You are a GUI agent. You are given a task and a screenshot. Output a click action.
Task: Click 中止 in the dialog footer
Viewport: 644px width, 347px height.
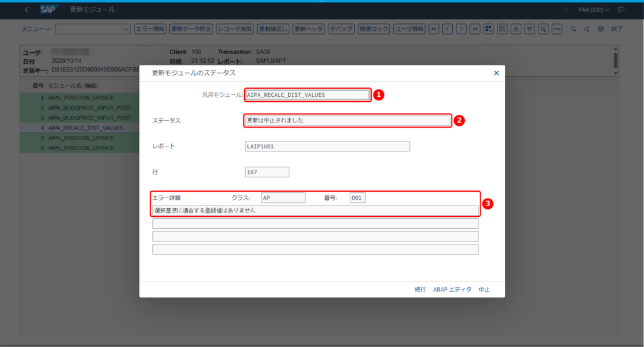(484, 290)
